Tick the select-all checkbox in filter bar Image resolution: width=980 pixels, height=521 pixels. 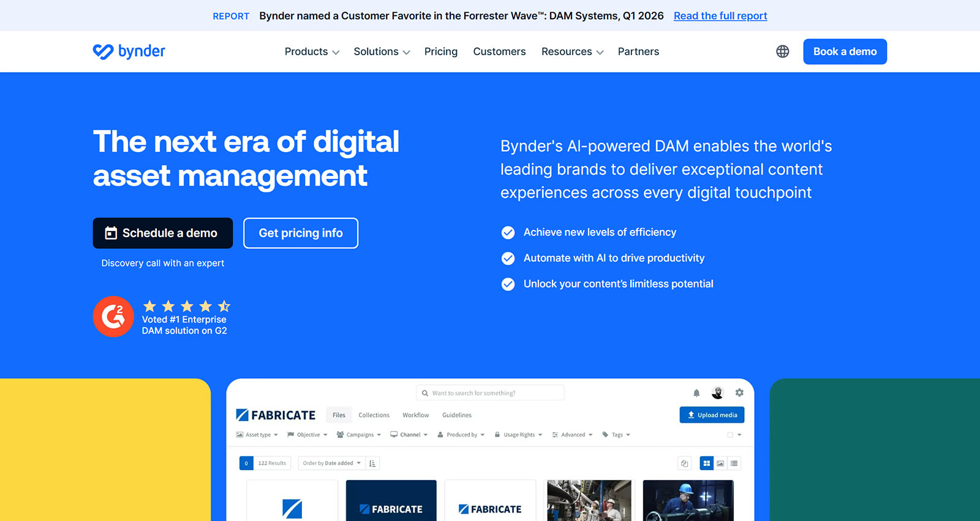click(730, 435)
